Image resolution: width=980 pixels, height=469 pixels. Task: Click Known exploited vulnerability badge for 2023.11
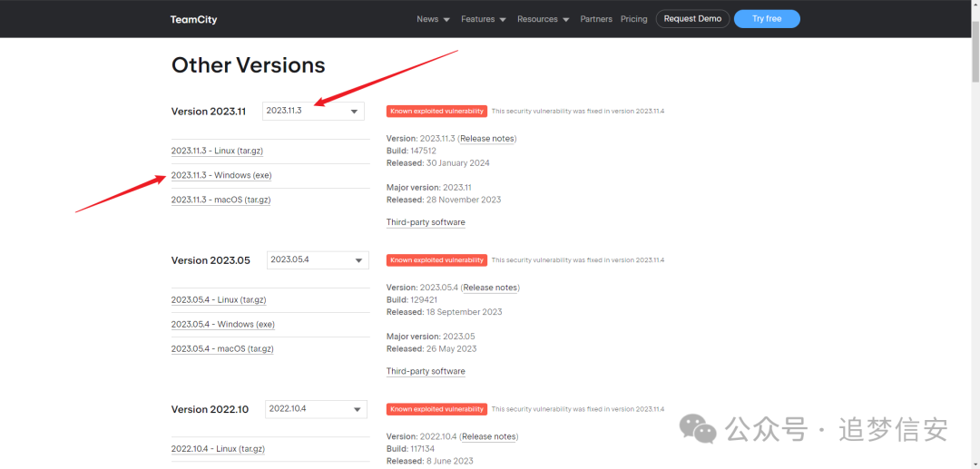(x=436, y=112)
